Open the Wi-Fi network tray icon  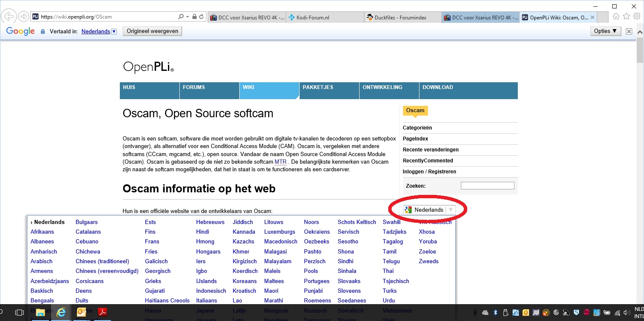coord(617,313)
